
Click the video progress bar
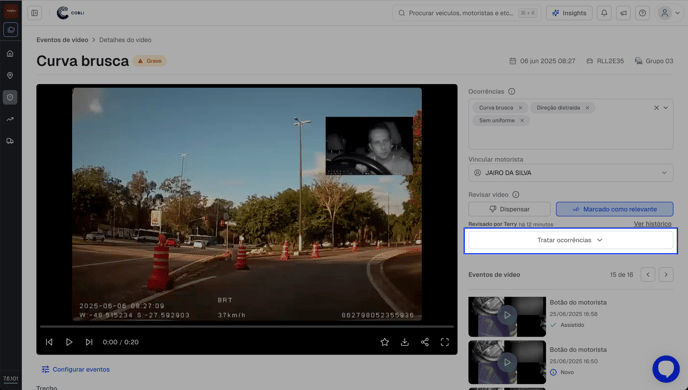coord(247,327)
